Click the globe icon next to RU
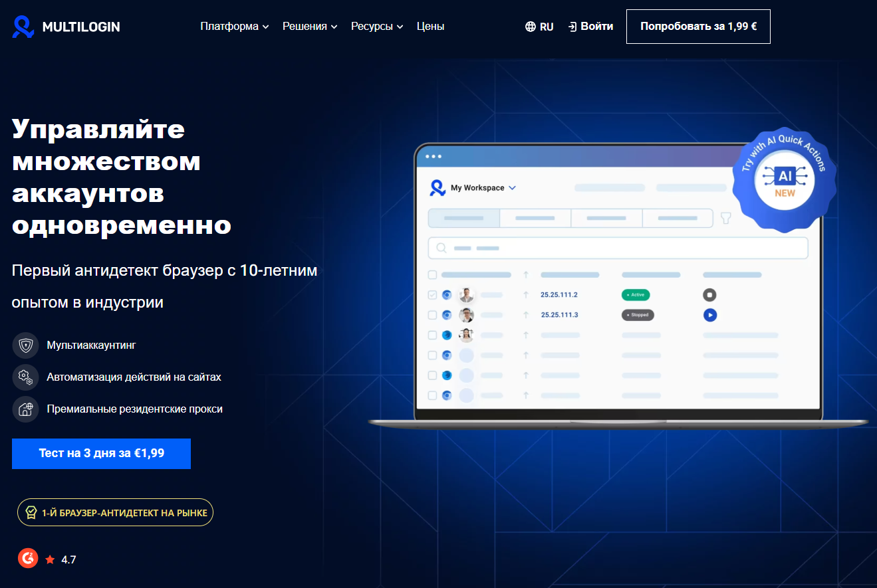The height and width of the screenshot is (588, 877). coord(530,26)
